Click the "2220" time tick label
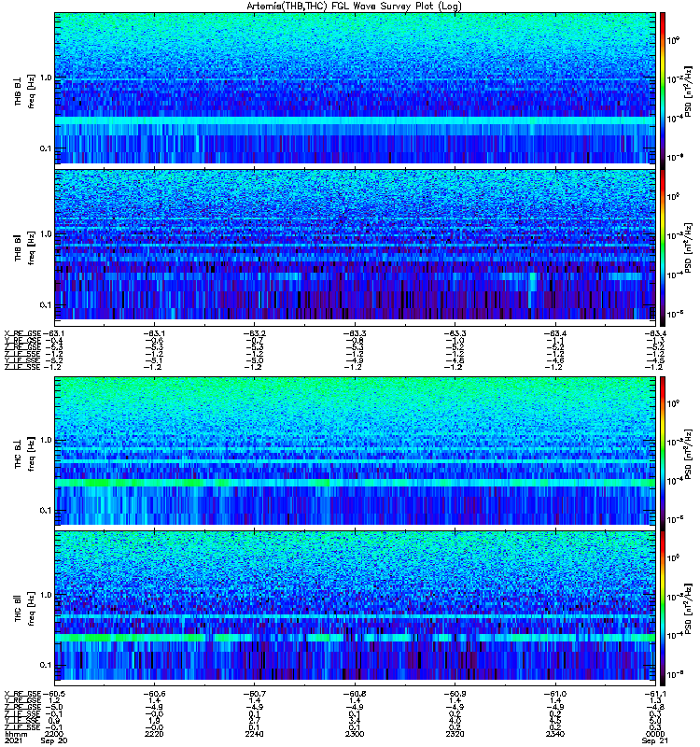700x747 pixels. (x=154, y=734)
